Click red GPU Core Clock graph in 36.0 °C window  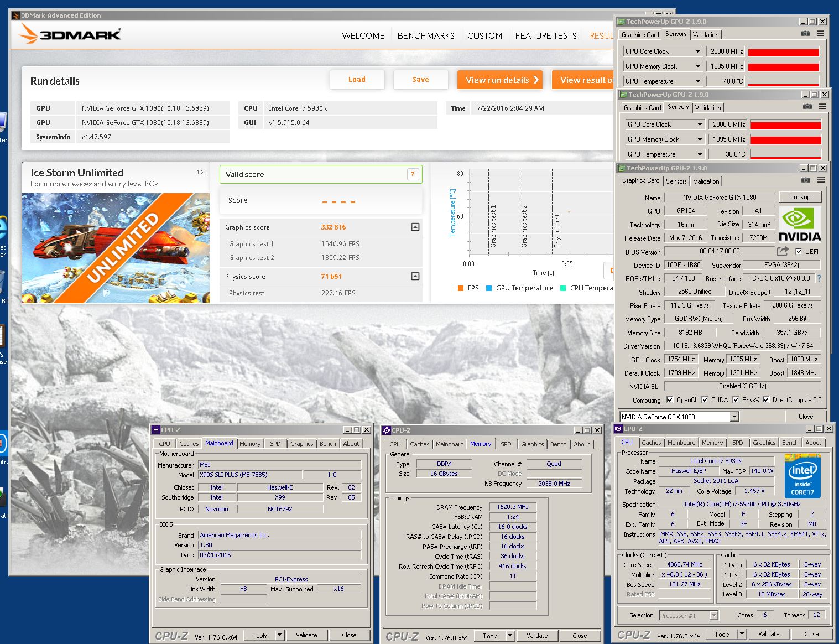coord(785,125)
